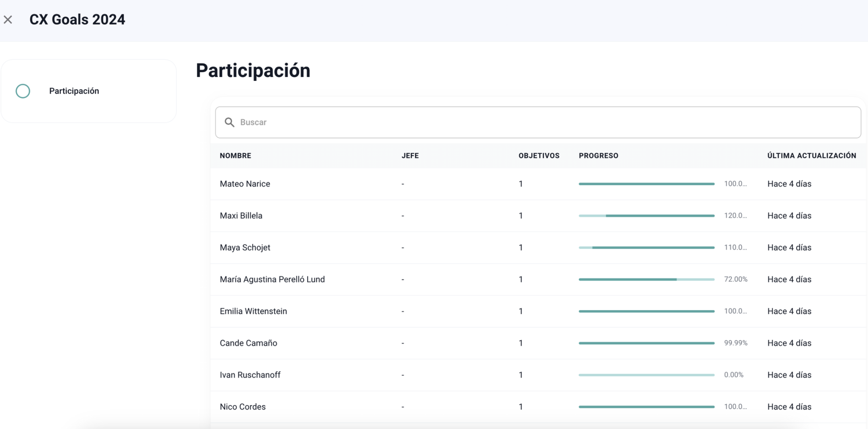Click the 72.00% progress bar
Screen dimensions: 868x429
coord(646,279)
